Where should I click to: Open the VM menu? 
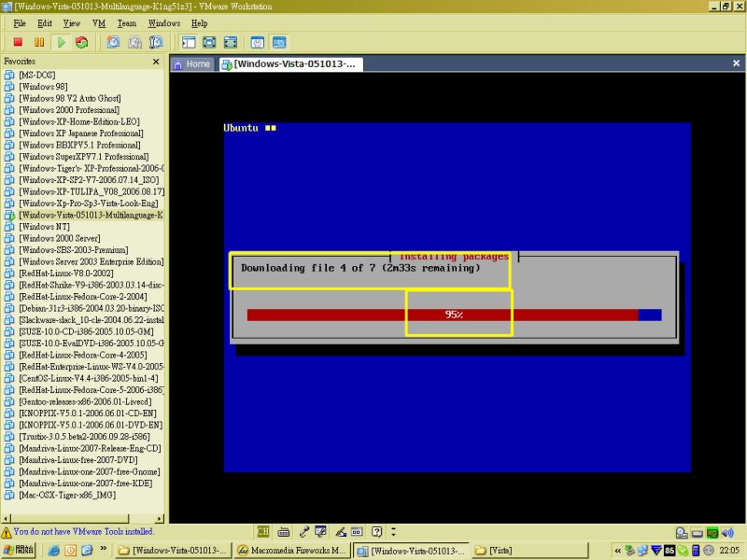click(x=99, y=23)
